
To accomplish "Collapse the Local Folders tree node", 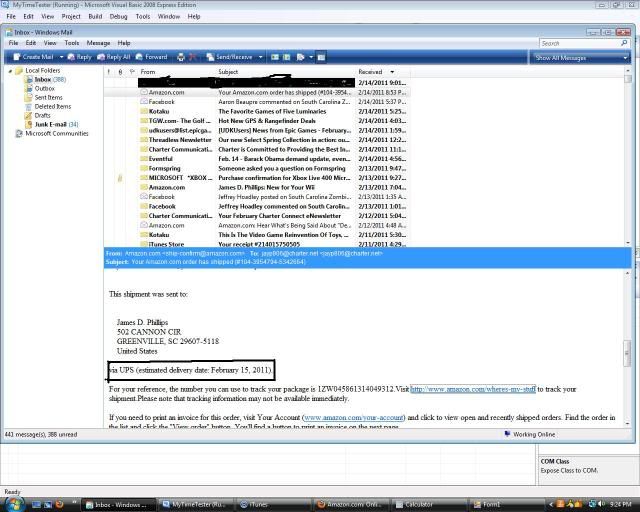I will click(10, 71).
